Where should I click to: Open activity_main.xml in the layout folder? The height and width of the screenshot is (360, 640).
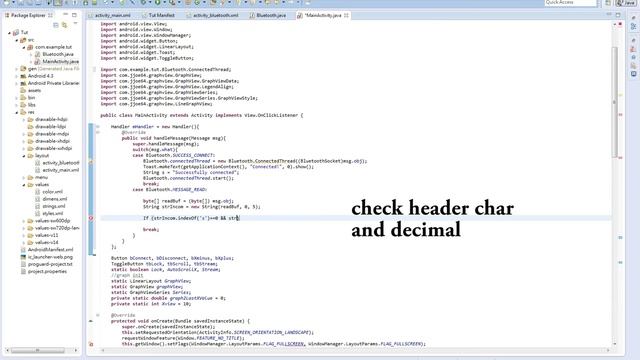point(57,170)
